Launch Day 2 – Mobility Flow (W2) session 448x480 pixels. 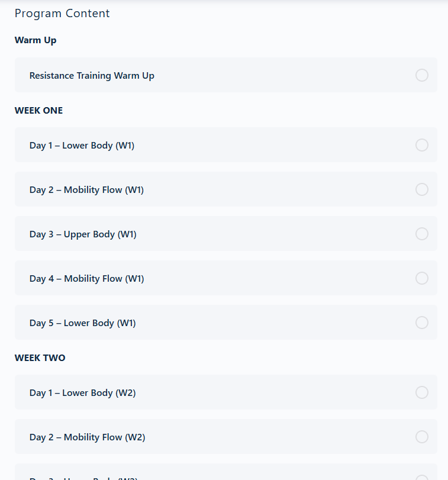87,437
